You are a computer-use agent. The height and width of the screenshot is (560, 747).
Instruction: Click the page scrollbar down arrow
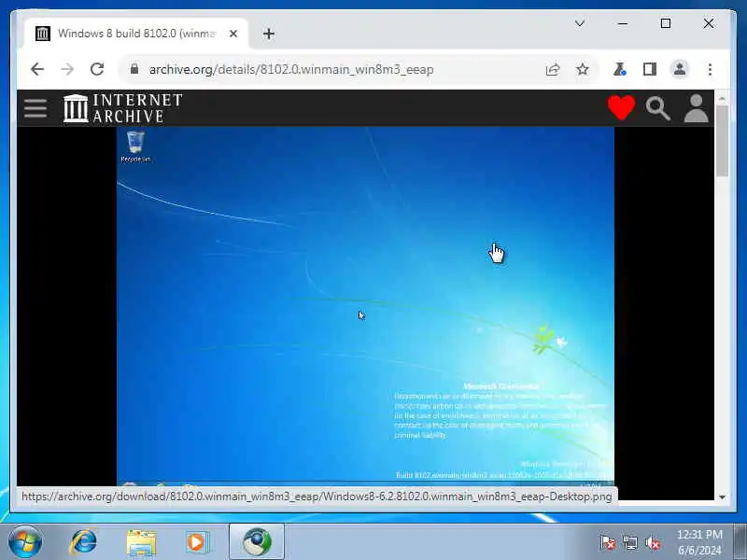[x=722, y=497]
